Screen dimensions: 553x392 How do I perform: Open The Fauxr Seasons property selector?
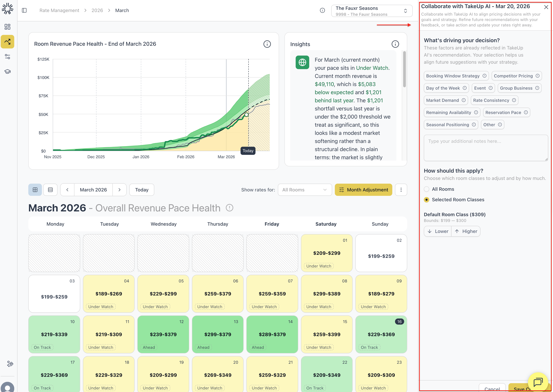(x=371, y=11)
